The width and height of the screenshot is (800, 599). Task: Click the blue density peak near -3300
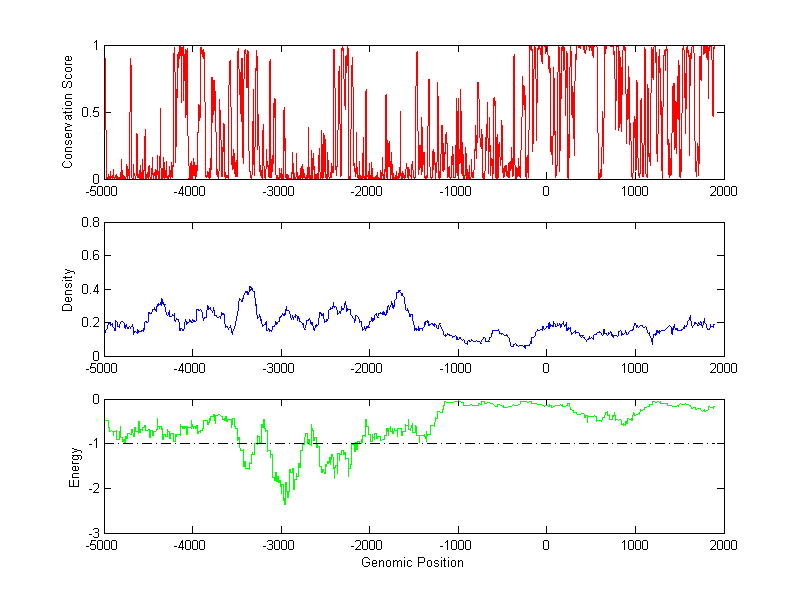251,287
